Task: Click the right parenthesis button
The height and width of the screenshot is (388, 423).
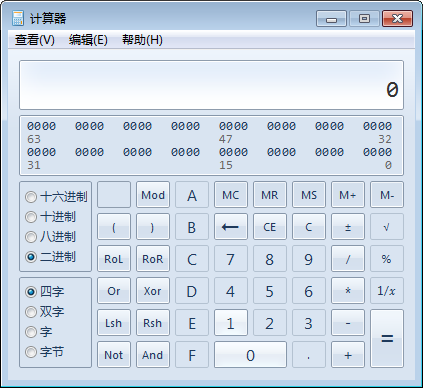Action: point(153,227)
